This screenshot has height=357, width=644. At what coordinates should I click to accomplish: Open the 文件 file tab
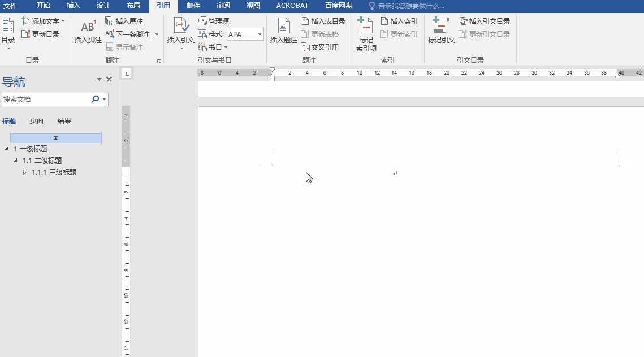coord(10,6)
